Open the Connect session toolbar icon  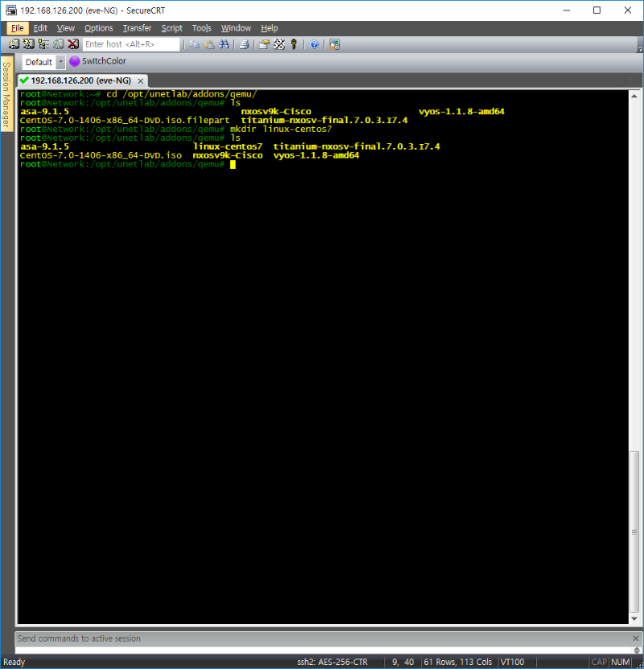tap(14, 44)
